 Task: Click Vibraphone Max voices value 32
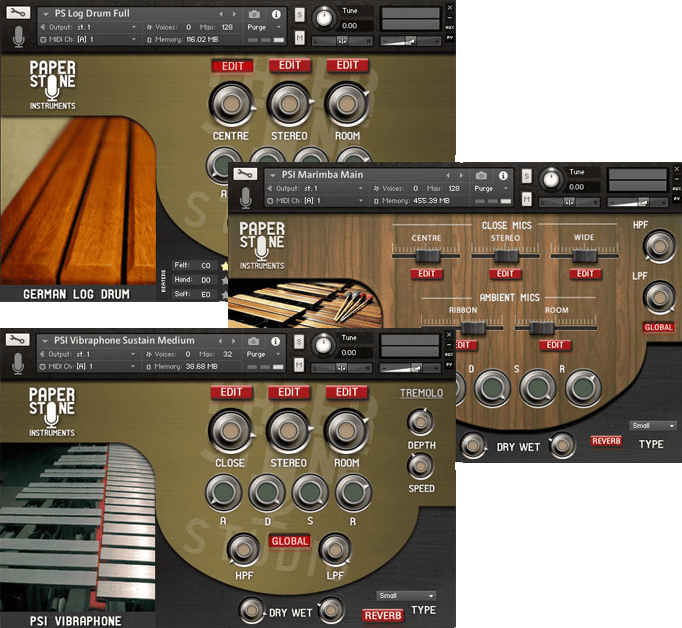(x=227, y=354)
